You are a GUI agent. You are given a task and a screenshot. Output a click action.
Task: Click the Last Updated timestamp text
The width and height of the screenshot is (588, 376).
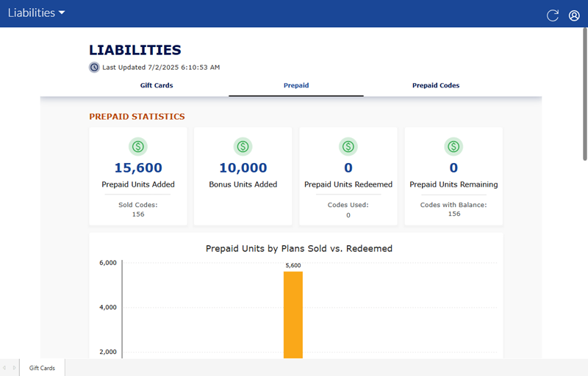pyautogui.click(x=161, y=68)
